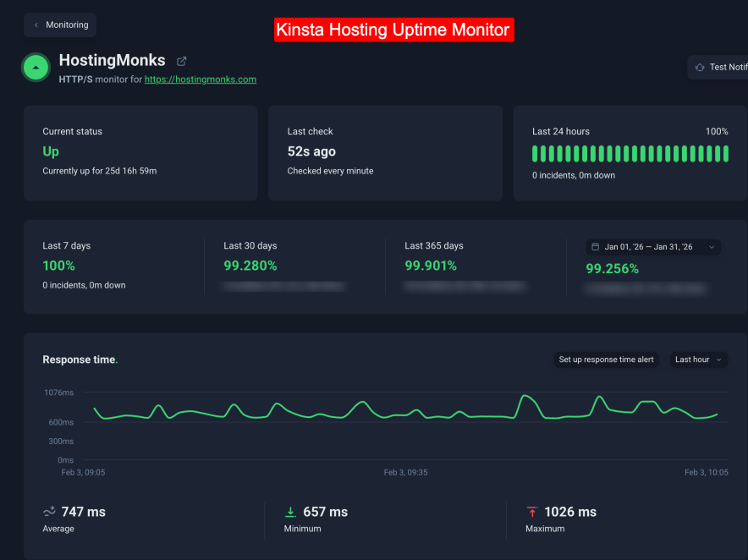Expand the Jan 01 – Jan 31 date range picker
The height and width of the screenshot is (560, 748).
click(652, 246)
